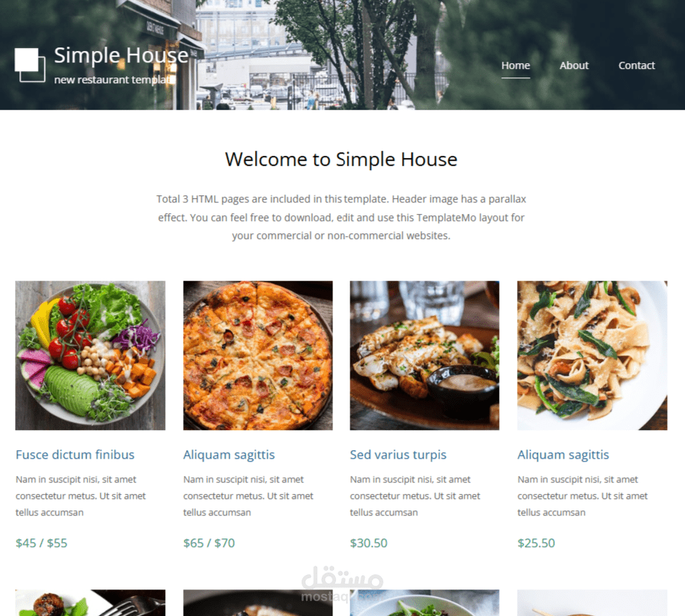
Task: Click the Simple House site title
Action: 121,55
